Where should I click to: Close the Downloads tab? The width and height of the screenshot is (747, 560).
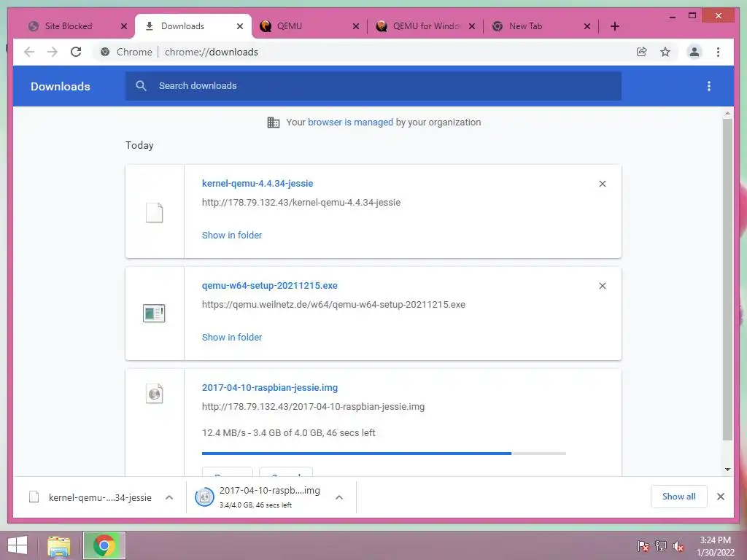click(x=240, y=26)
